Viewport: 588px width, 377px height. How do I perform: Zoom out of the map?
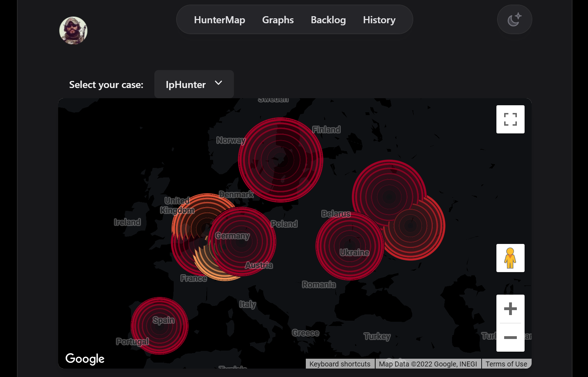point(510,337)
